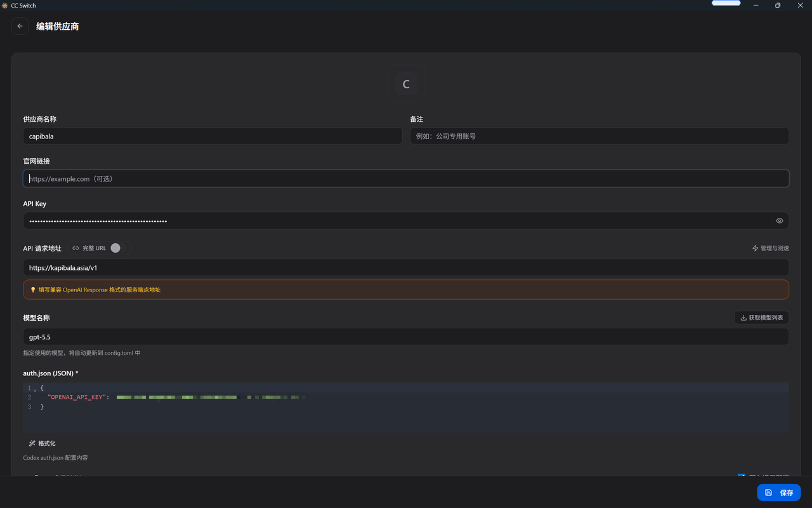Screen dimensions: 812x508
Task: Click the config.toml model hint text
Action: [82, 353]
